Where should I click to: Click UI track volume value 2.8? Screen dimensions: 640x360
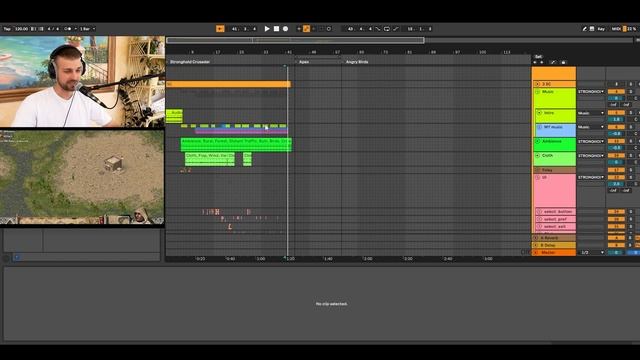616,184
